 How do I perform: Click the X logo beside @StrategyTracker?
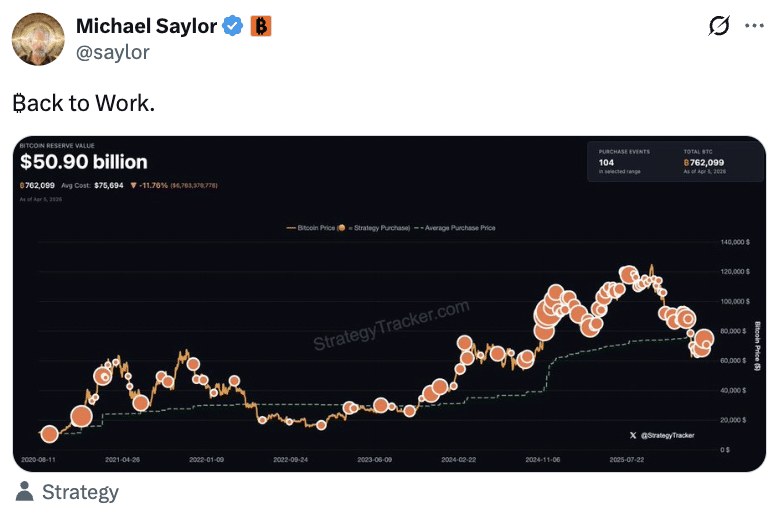(633, 435)
